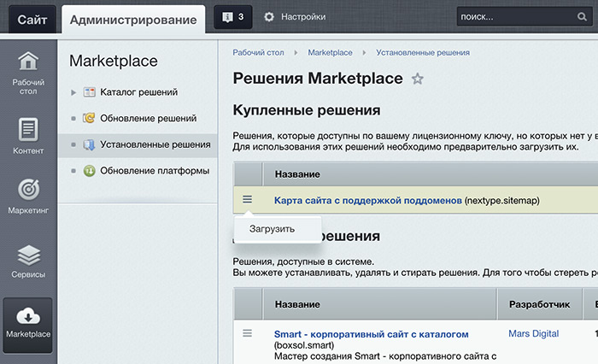Select the Marketplace cloud download icon
598x364 pixels.
point(28,316)
